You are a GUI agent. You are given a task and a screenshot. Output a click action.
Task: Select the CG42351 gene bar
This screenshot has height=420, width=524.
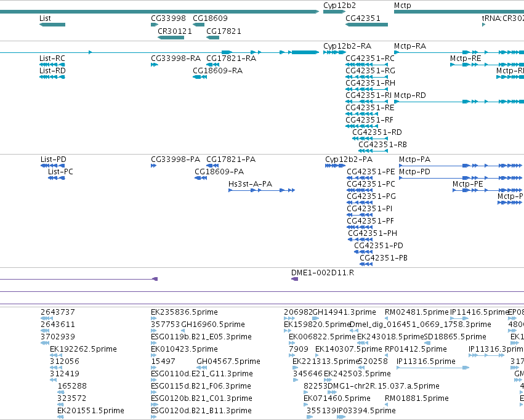[x=366, y=25]
